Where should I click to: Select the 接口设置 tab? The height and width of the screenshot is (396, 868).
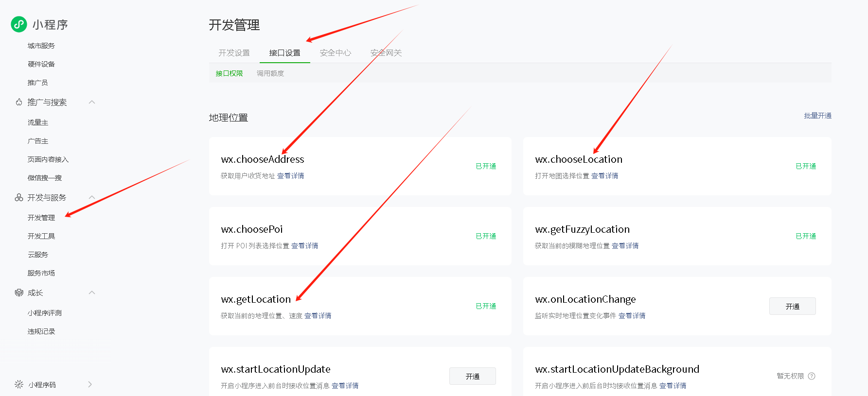click(284, 53)
